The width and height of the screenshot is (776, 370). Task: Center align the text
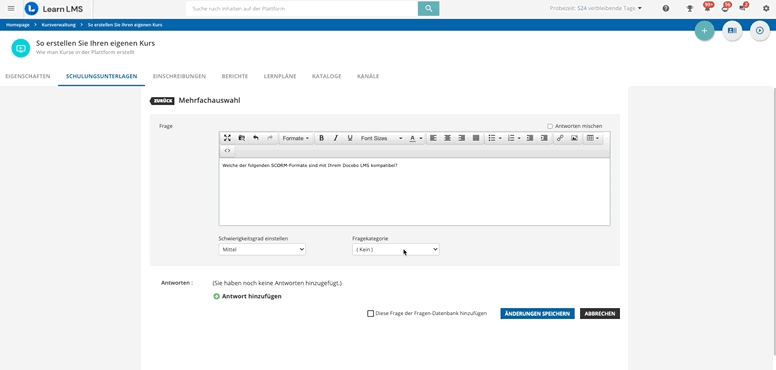tap(447, 138)
